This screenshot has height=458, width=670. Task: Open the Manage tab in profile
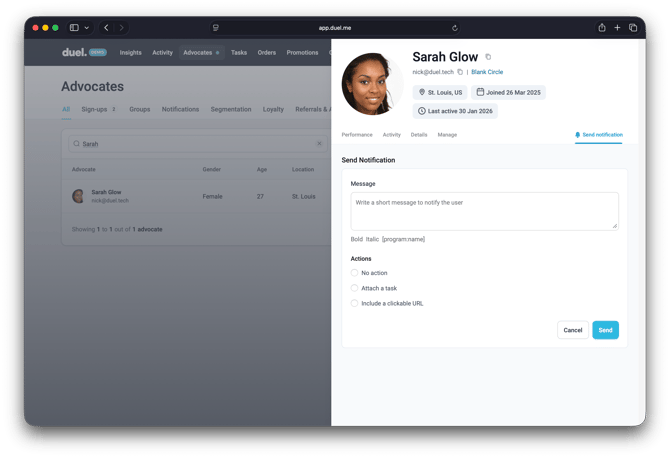[x=447, y=134]
